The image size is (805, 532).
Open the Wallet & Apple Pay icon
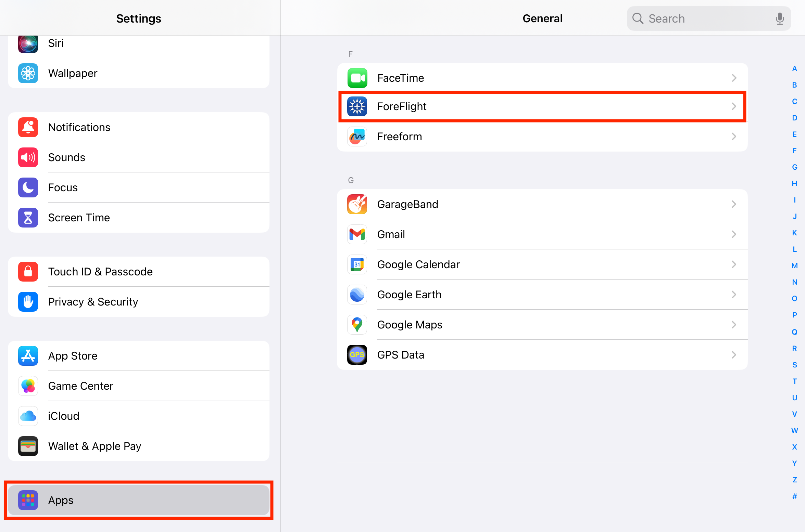pyautogui.click(x=28, y=446)
